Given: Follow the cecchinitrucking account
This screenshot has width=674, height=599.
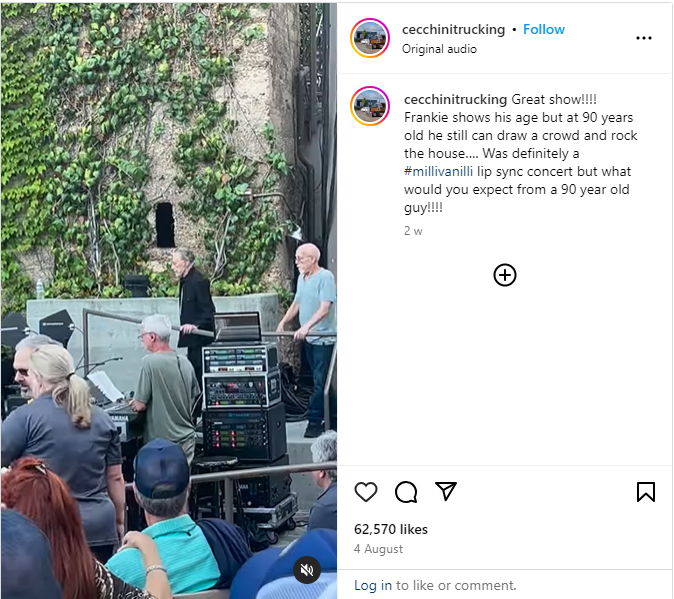Looking at the screenshot, I should 544,29.
